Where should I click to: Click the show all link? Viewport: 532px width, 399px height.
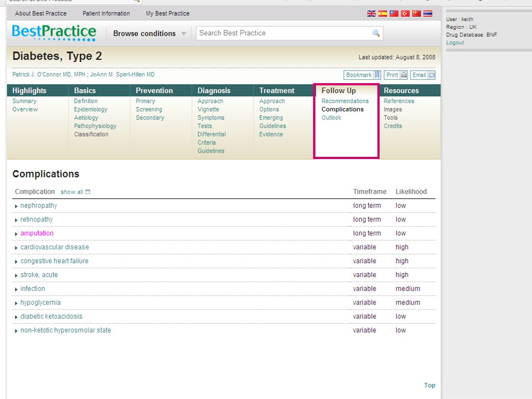(71, 192)
